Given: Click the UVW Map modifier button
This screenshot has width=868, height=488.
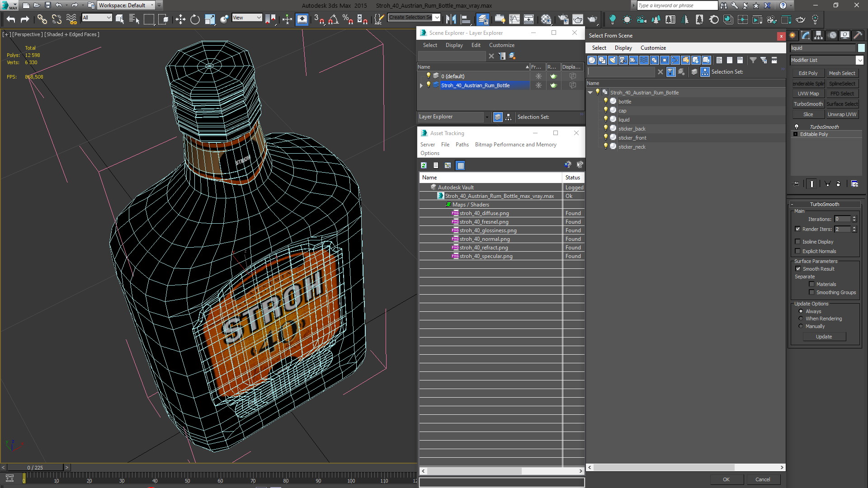Looking at the screenshot, I should (x=808, y=94).
